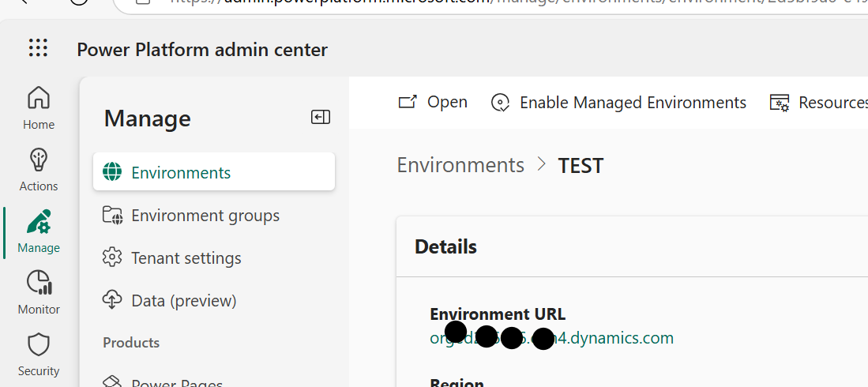The image size is (868, 387).
Task: Click the Details card heading
Action: 445,246
